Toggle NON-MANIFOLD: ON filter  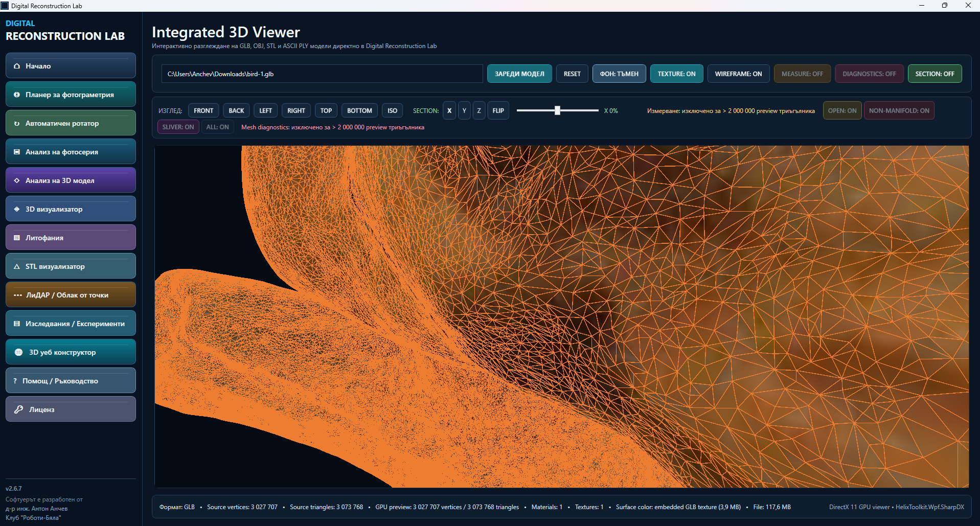[899, 110]
